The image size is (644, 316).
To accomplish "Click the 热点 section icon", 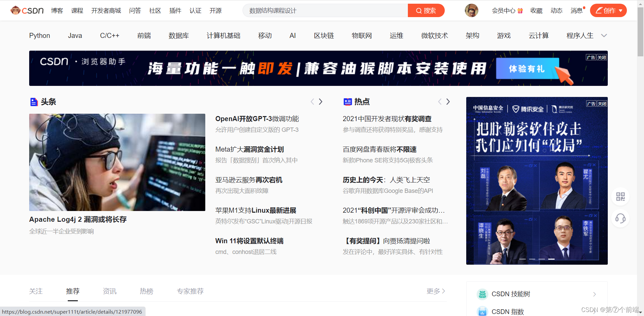I will click(347, 102).
